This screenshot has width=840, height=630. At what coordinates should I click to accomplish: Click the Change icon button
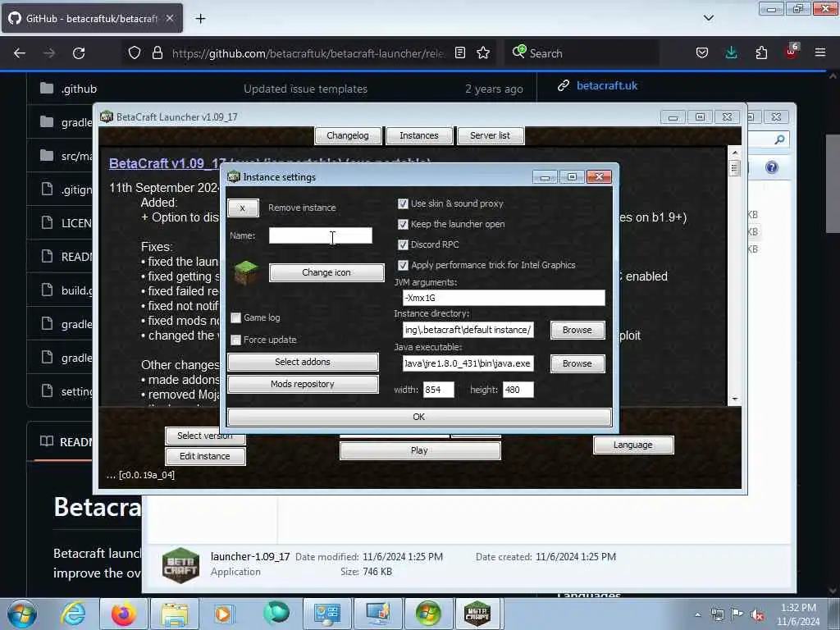326,272
